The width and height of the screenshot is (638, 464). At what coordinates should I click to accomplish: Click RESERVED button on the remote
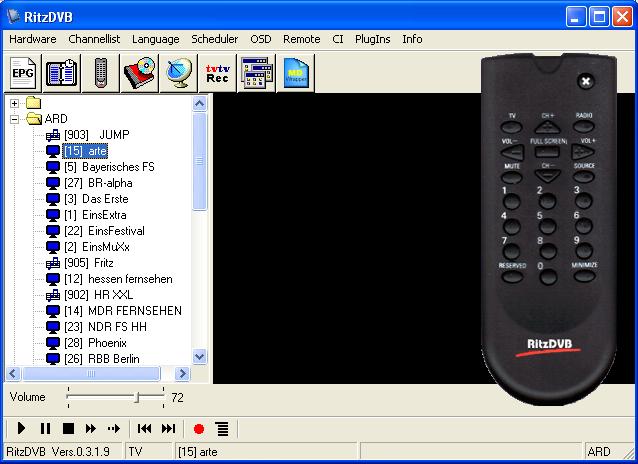click(x=512, y=277)
